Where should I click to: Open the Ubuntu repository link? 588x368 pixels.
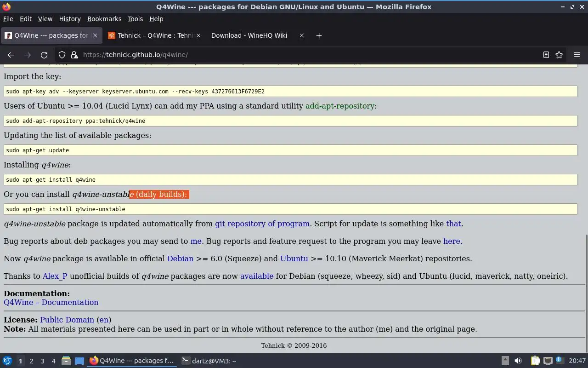[x=294, y=259]
